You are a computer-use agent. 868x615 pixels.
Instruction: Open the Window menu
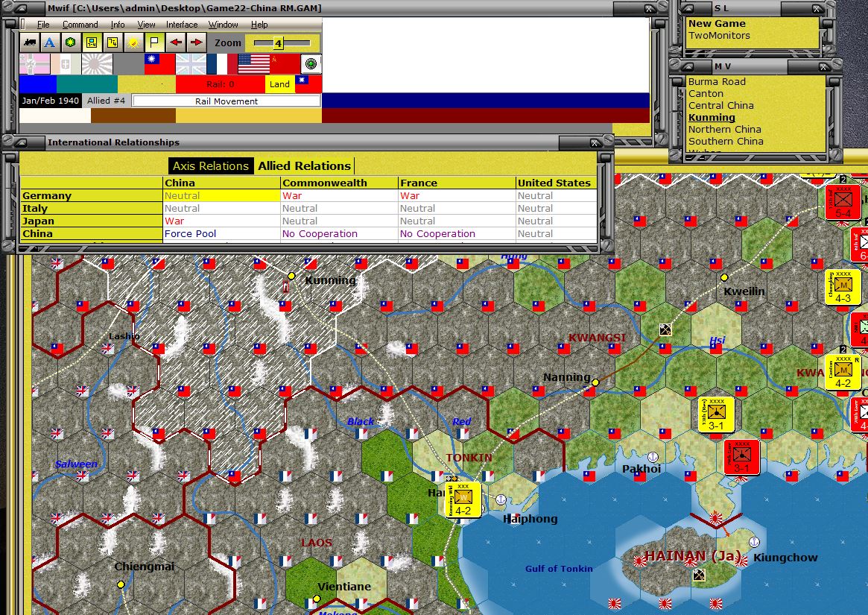[x=223, y=25]
